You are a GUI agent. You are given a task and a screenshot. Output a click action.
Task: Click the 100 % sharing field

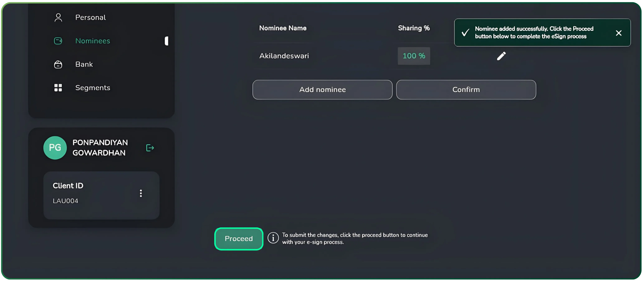[x=414, y=56]
